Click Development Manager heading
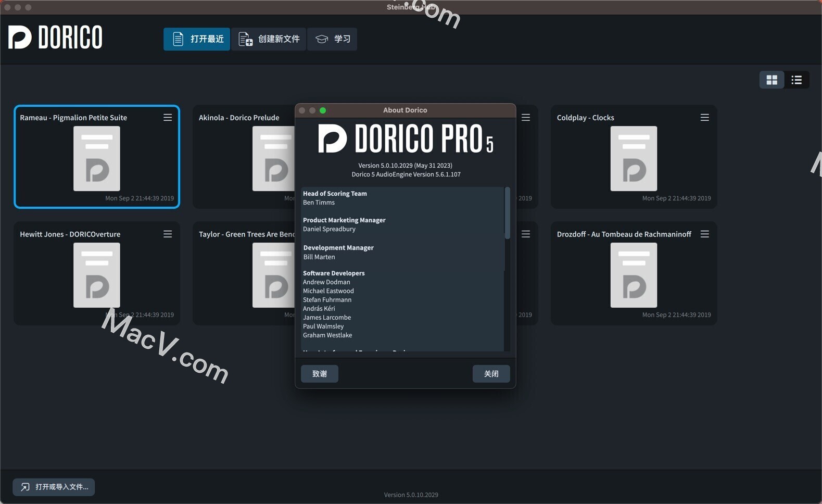This screenshot has width=822, height=504. point(338,248)
